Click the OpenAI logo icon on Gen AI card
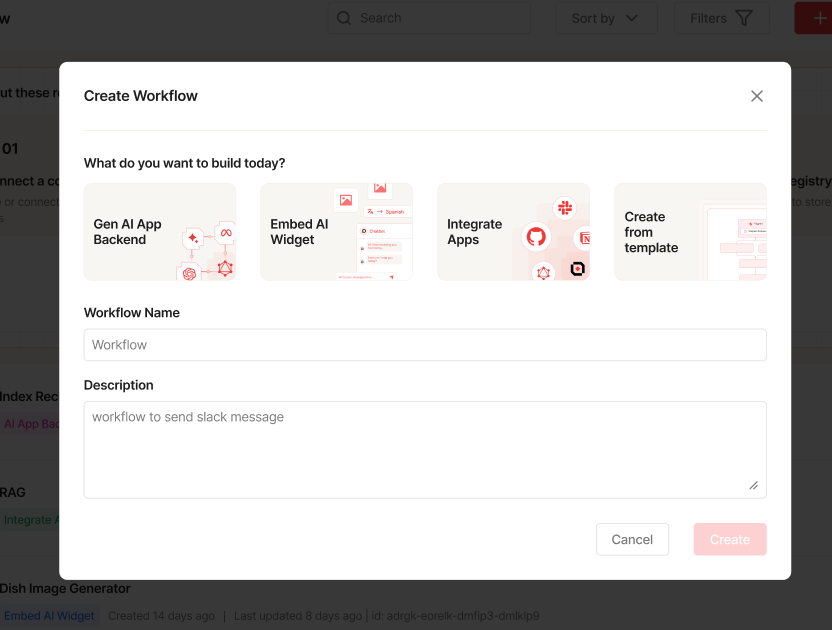Viewport: 832px width, 630px height. click(x=188, y=273)
